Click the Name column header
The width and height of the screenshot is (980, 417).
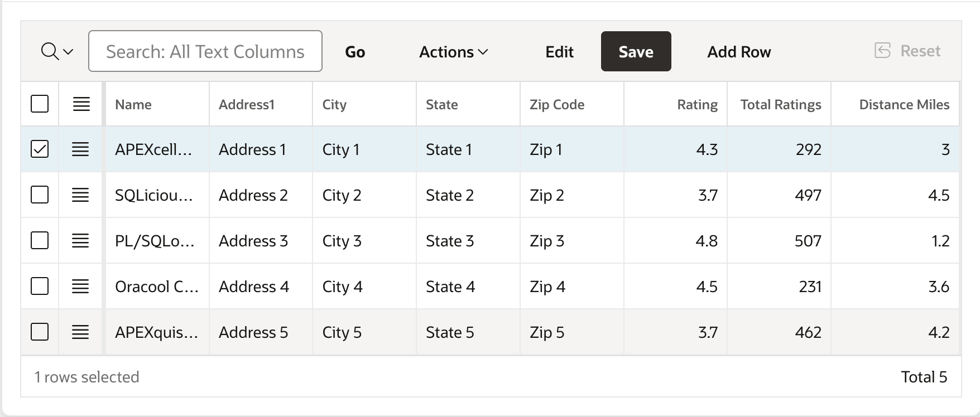(157, 104)
